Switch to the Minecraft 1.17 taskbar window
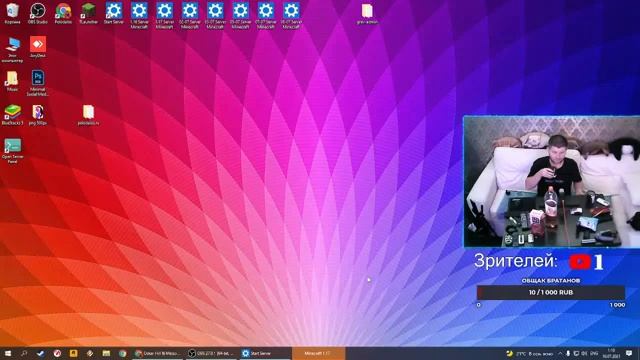 (318, 353)
